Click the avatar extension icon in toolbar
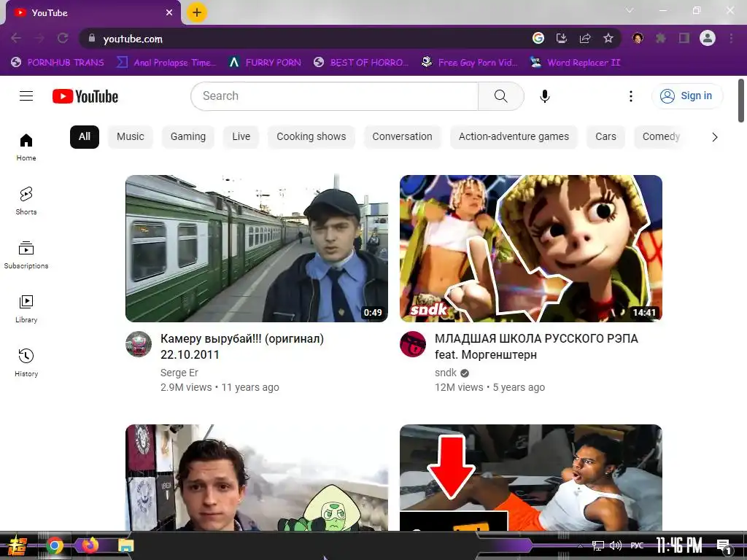 638,38
